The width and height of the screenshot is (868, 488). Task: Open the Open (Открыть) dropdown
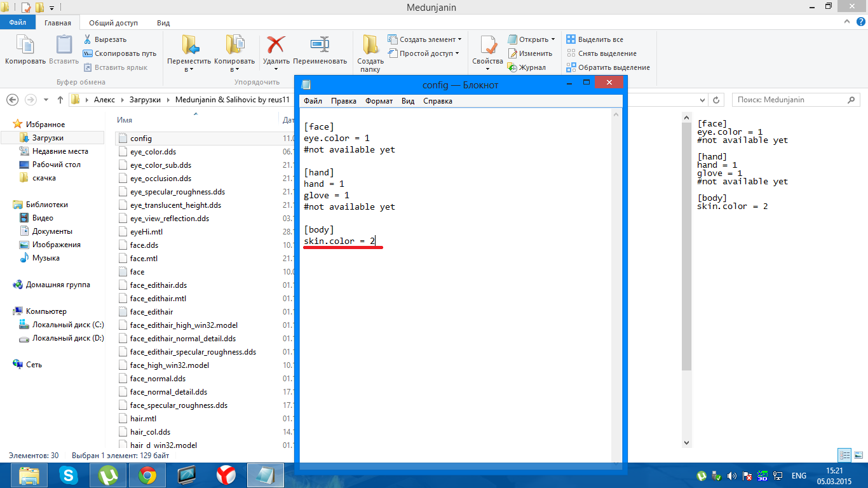(x=531, y=39)
